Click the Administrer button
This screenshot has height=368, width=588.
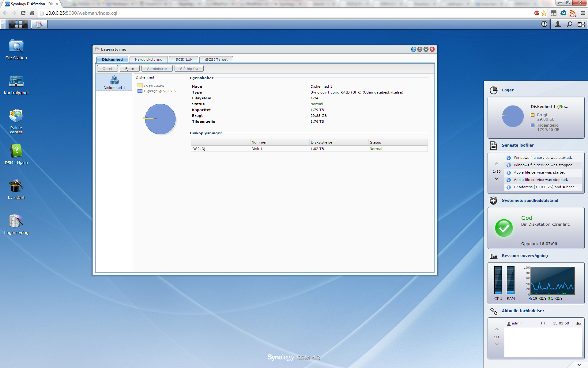click(157, 69)
